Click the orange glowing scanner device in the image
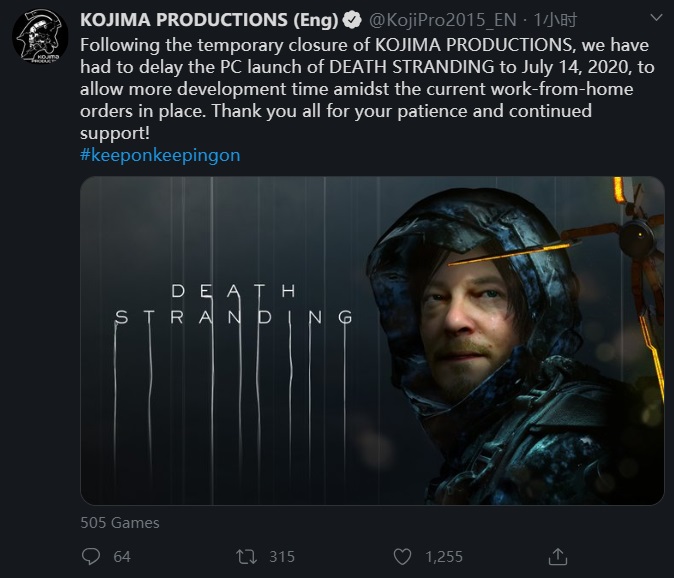This screenshot has width=674, height=578. [x=628, y=230]
